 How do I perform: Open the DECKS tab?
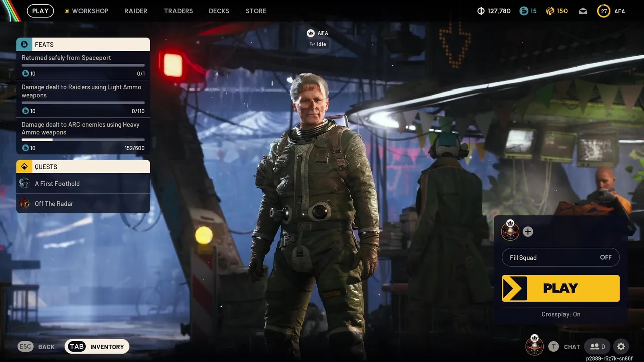point(219,11)
